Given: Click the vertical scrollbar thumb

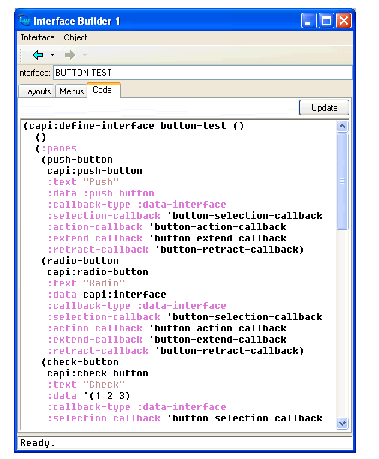Looking at the screenshot, I should [342, 181].
